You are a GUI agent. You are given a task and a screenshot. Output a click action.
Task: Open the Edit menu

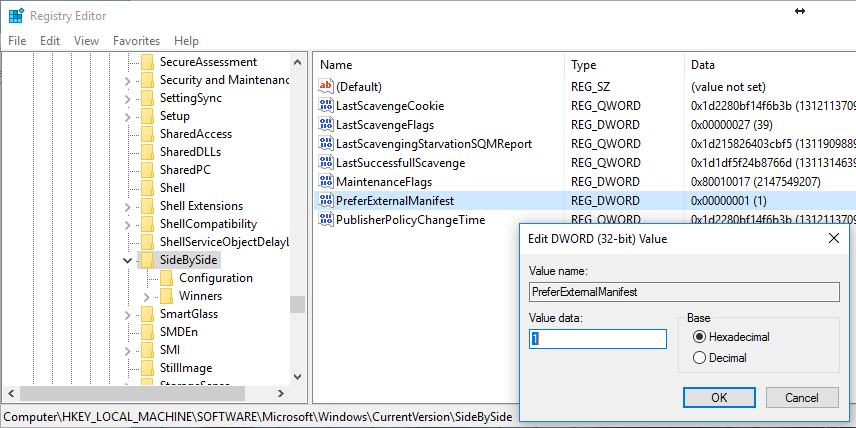[50, 41]
